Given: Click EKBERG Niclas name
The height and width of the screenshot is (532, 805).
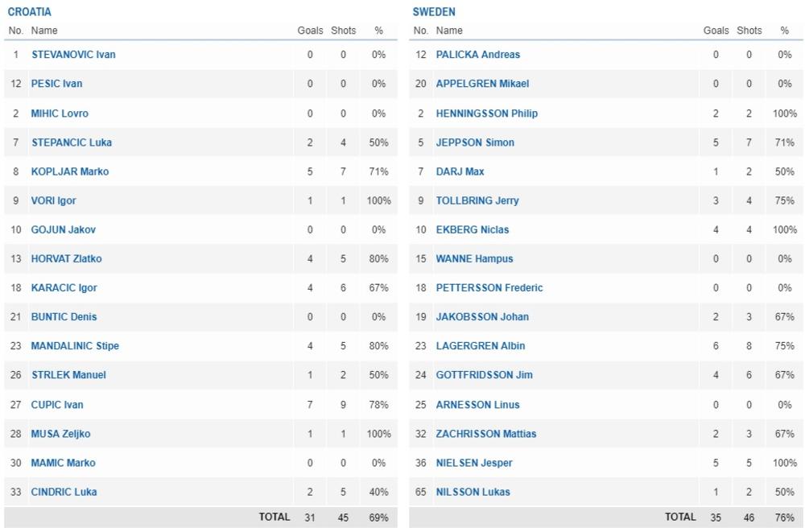Looking at the screenshot, I should [473, 230].
